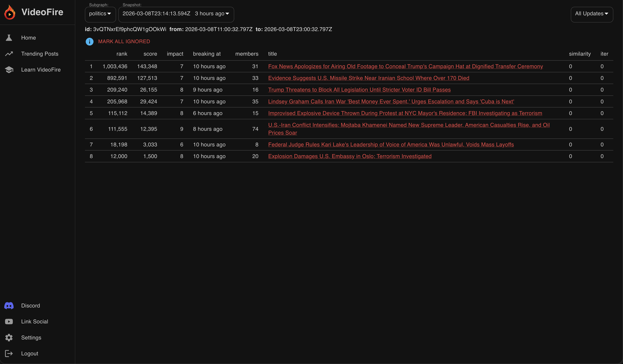Click the 8 hours ago cell
The image size is (623, 364).
tap(208, 129)
